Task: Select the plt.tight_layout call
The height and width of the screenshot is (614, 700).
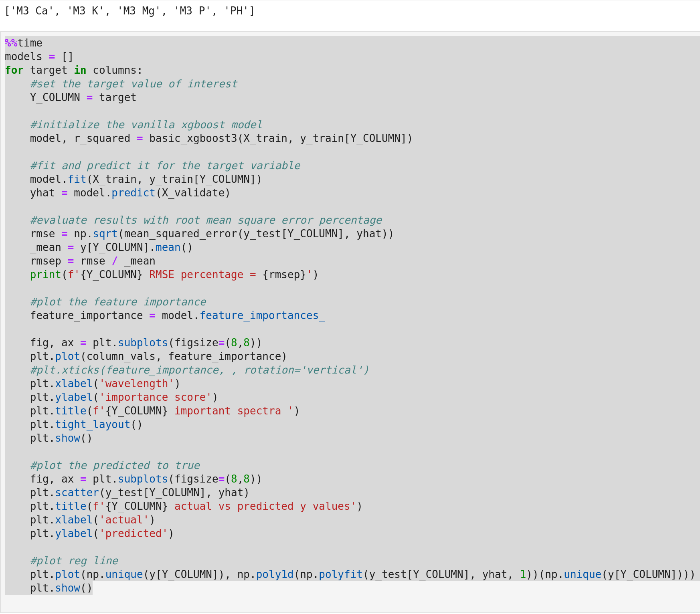Action: coord(92,424)
